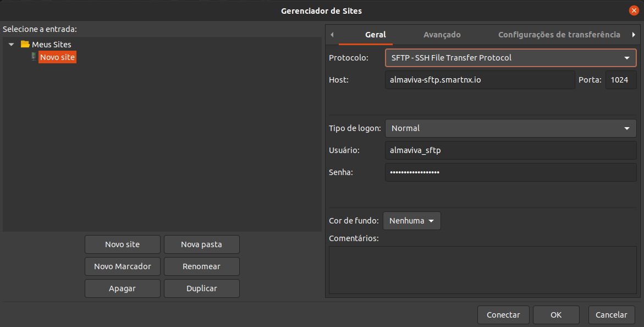Viewport: 644px width, 327px height.
Task: Focus the Senha password field
Action: (510, 172)
